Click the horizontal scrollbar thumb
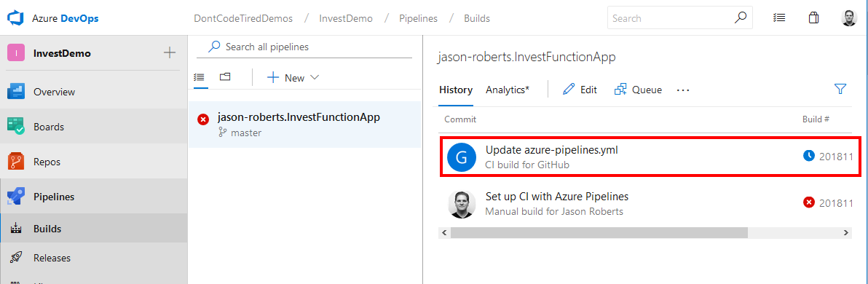Viewport: 868px width, 284px height. click(x=599, y=232)
